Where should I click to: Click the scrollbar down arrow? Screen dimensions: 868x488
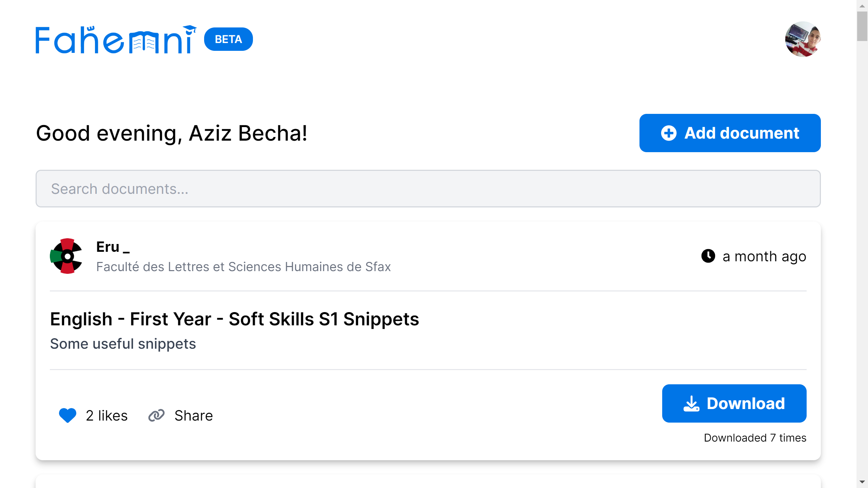[862, 482]
